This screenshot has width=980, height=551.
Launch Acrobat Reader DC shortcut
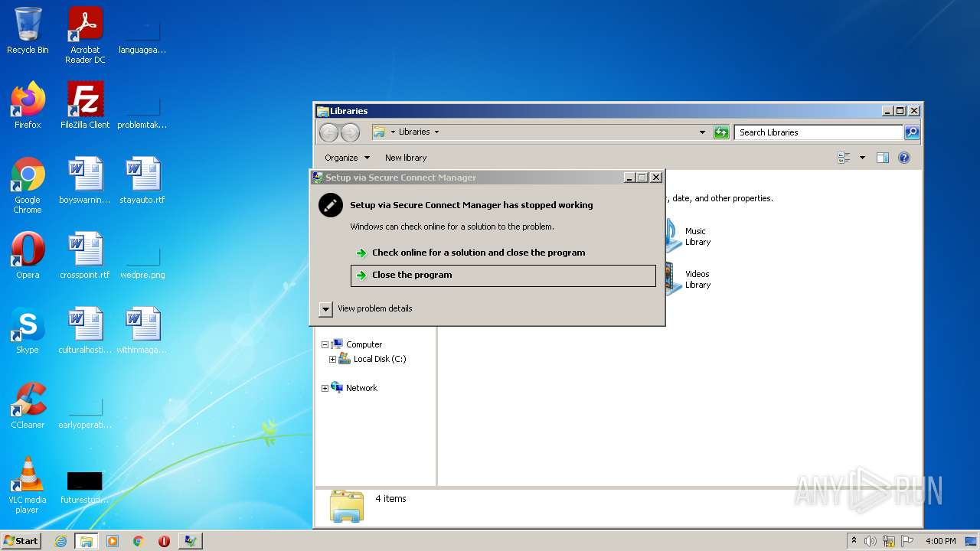coord(85,35)
